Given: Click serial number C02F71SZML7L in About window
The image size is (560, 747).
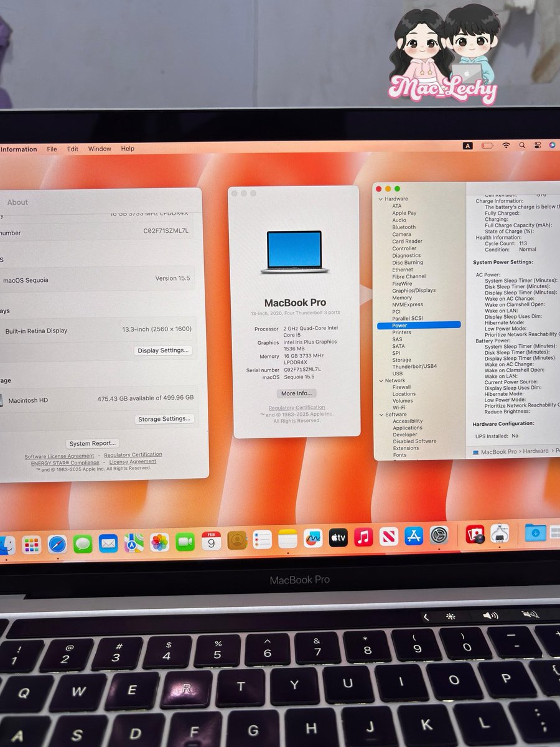Looking at the screenshot, I should coord(166,231).
